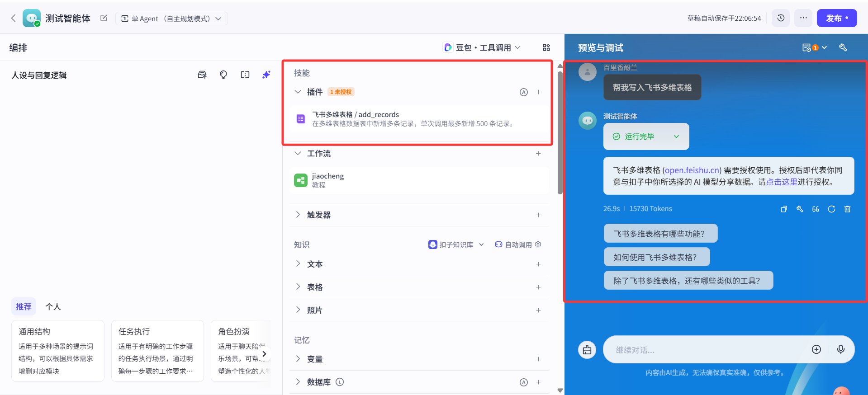
Task: Expand the 变量 memory section
Action: pyautogui.click(x=298, y=358)
